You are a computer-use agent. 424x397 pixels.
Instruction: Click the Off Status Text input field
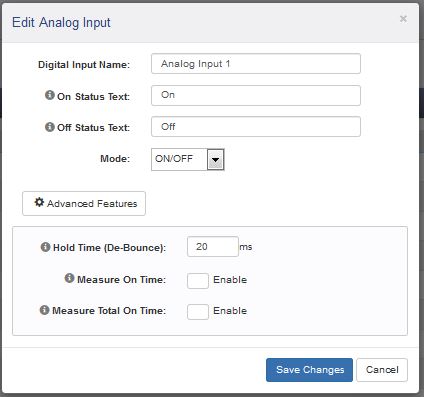[x=256, y=127]
